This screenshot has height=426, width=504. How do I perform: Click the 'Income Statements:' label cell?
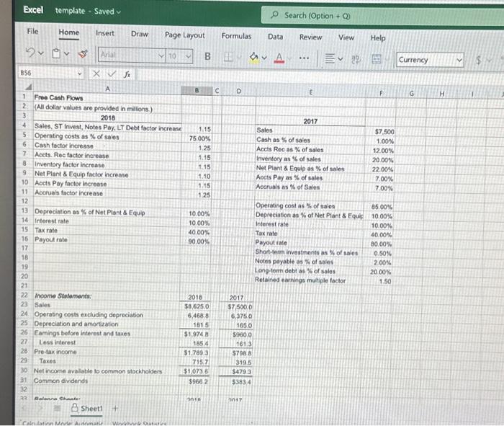tap(107, 296)
